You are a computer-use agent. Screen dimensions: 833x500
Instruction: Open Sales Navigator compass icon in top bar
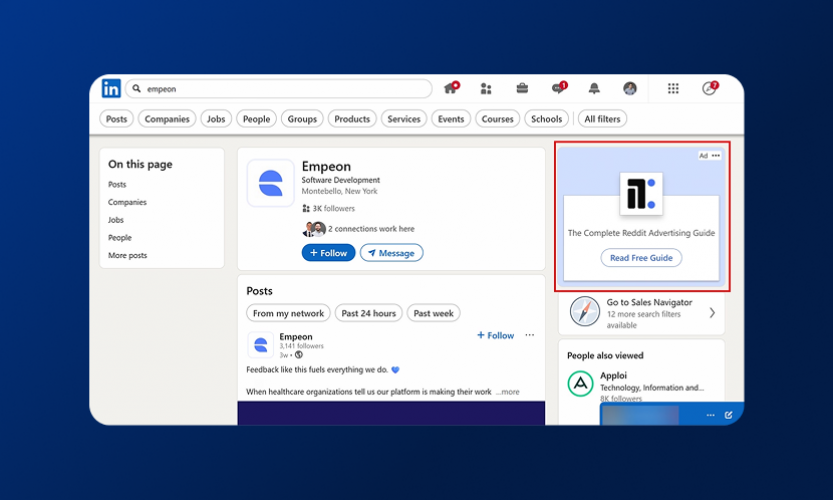click(x=710, y=88)
